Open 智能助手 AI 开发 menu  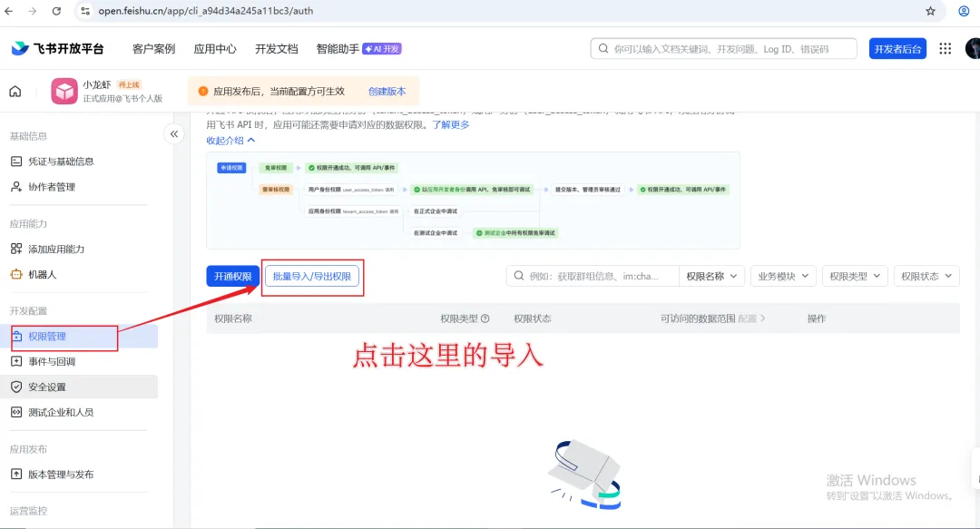(x=358, y=49)
